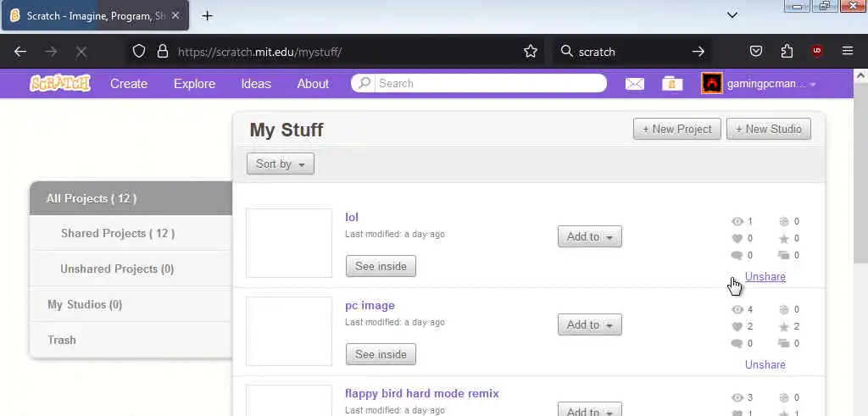Viewport: 868px width, 416px height.
Task: Click the comments bubble icon for lol
Action: pyautogui.click(x=737, y=255)
